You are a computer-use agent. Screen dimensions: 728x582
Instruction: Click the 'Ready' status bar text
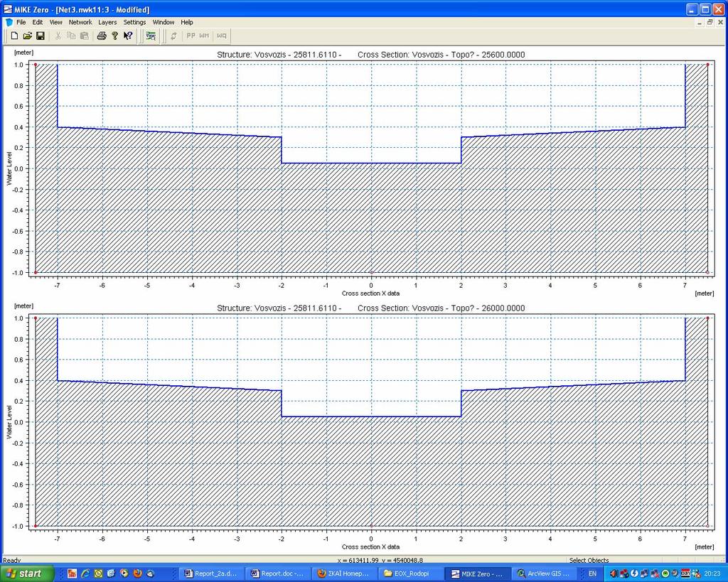pyautogui.click(x=11, y=560)
